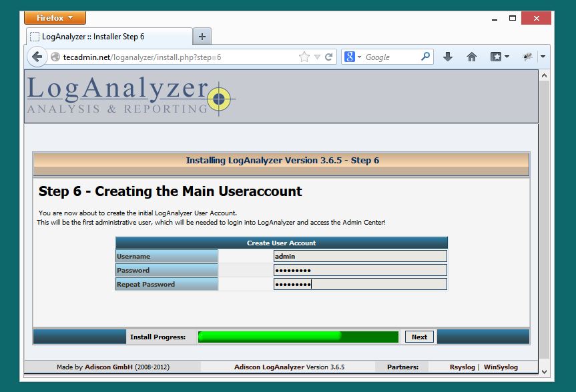Open the Rsyslog partner link

coord(462,367)
